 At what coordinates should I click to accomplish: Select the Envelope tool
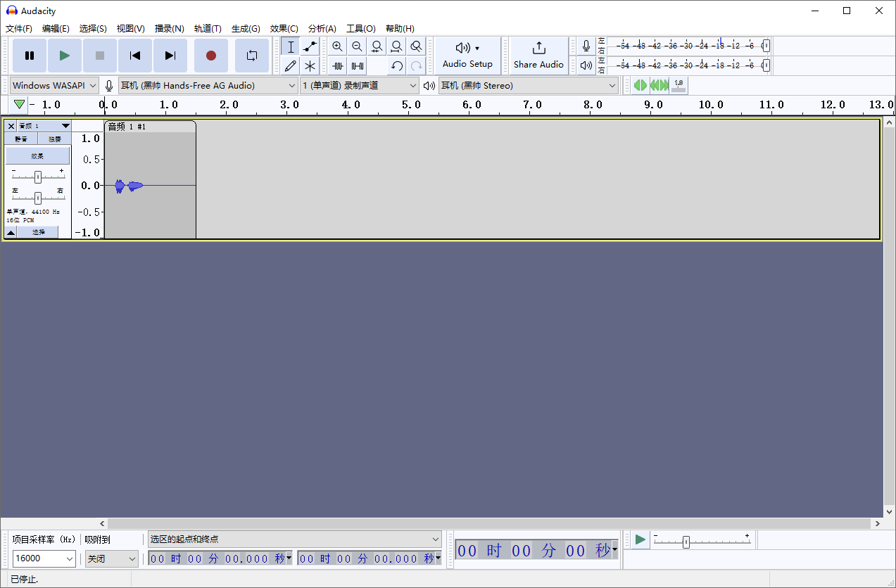tap(310, 46)
